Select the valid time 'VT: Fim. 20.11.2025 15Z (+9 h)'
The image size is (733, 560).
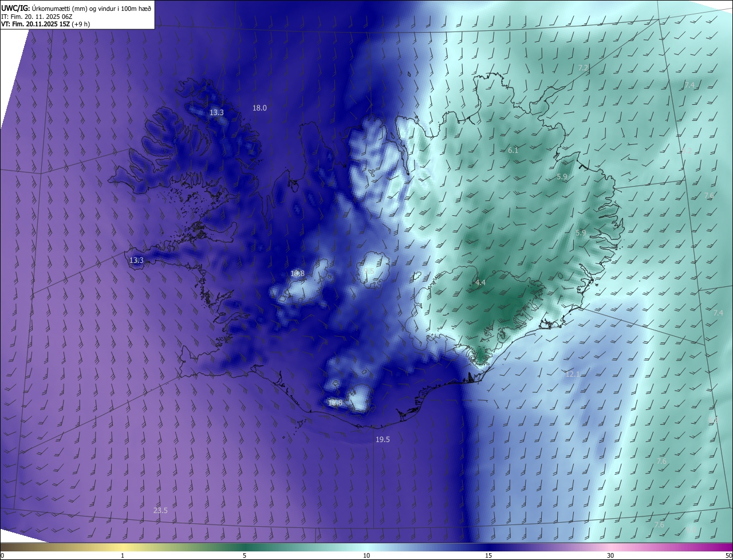[45, 24]
